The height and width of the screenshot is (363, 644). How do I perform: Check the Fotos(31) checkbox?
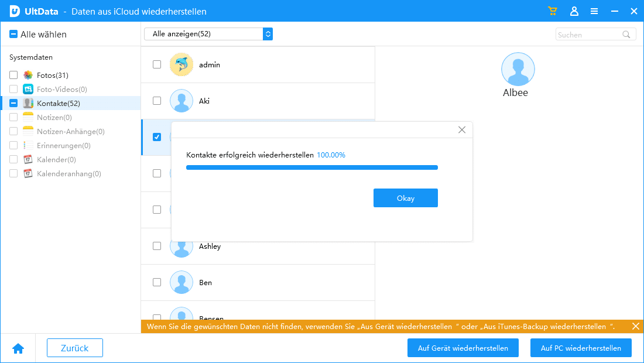[x=13, y=75]
